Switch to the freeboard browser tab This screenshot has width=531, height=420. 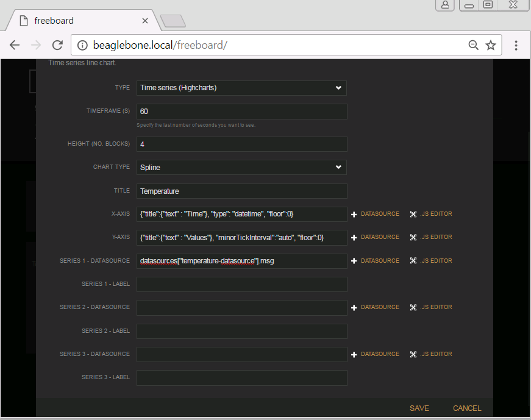click(x=79, y=20)
